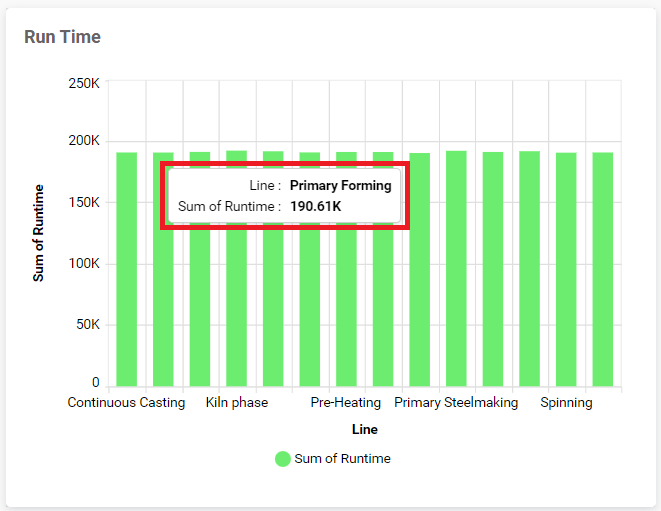Click the Spinning axis label

[x=566, y=403]
